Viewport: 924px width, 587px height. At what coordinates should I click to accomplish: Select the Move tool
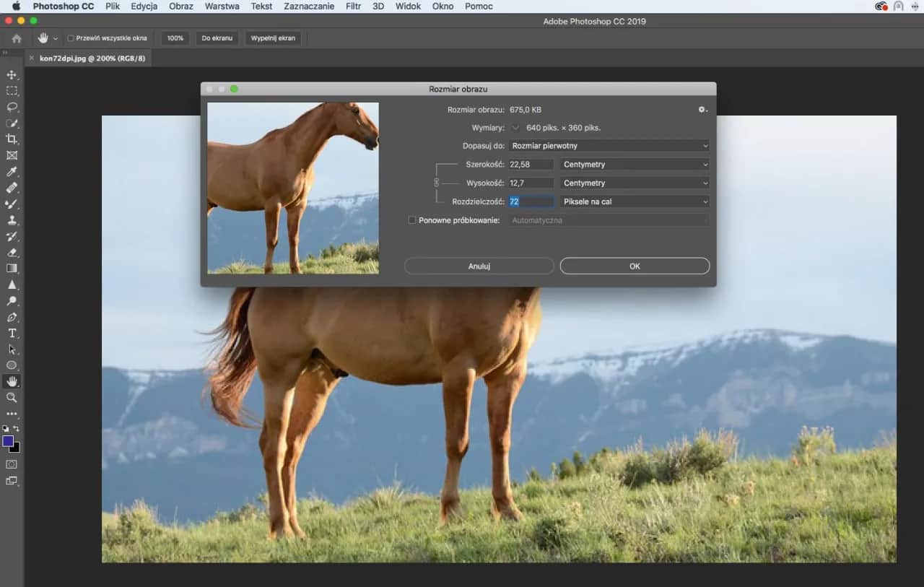10,74
